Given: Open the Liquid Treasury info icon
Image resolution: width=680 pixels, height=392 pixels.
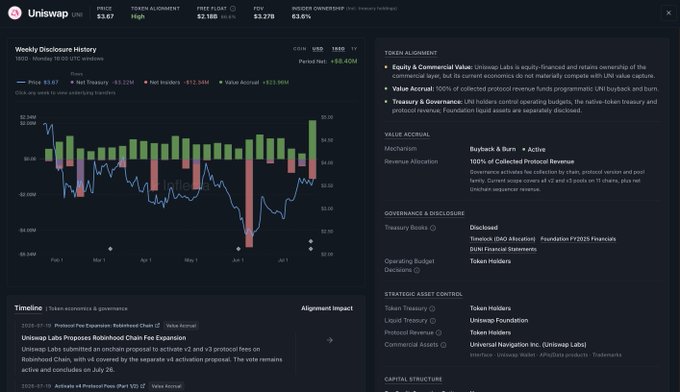Looking at the screenshot, I should [x=433, y=320].
